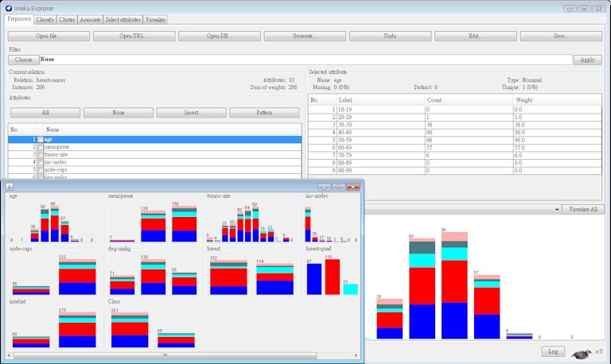
Task: Click the left arrow of the horizontal scrollbar
Action: (x=9, y=355)
